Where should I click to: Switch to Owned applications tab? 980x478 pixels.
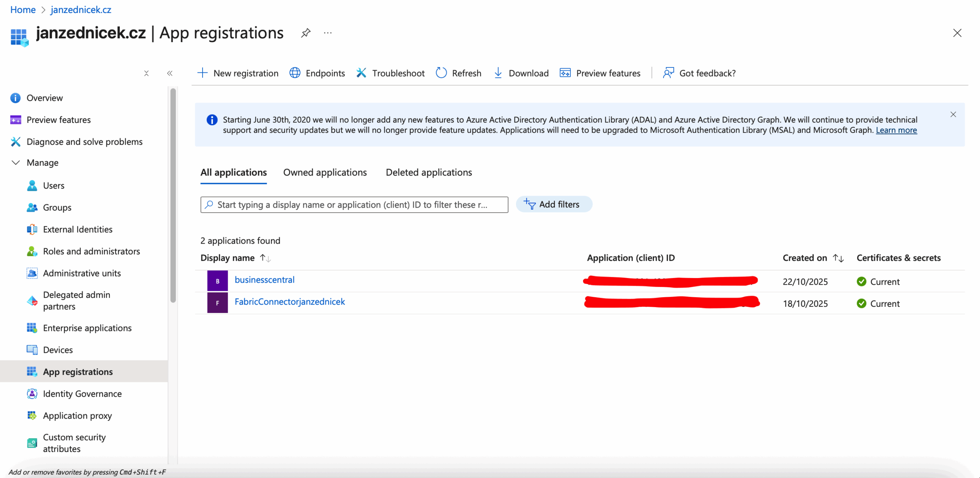point(325,172)
